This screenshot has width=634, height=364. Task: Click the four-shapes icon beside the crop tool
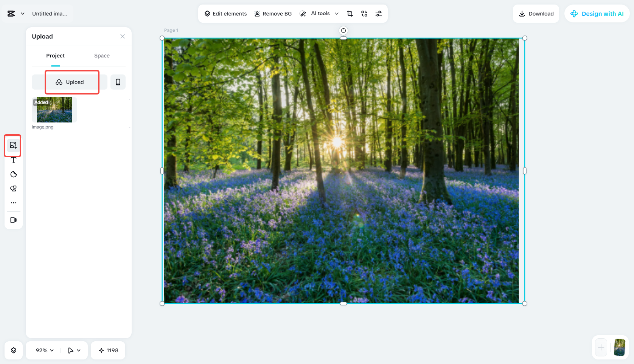click(x=364, y=14)
